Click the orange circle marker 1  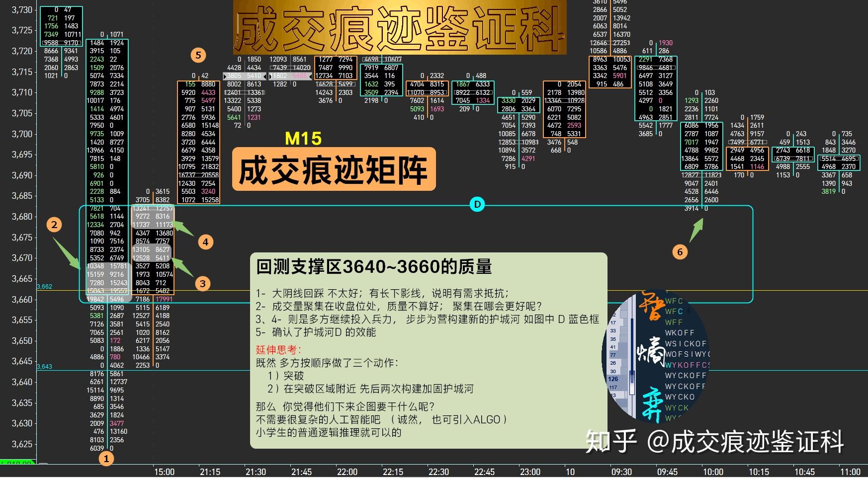pos(106,459)
